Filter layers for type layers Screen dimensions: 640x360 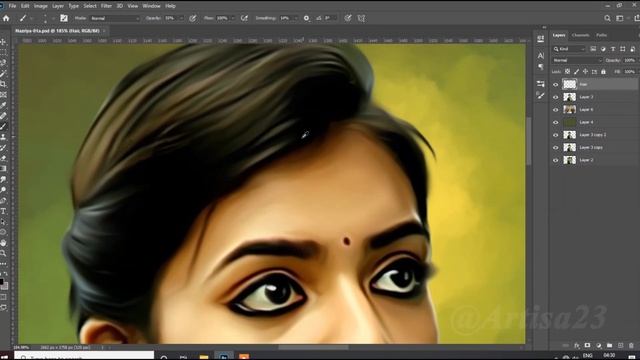[613, 49]
